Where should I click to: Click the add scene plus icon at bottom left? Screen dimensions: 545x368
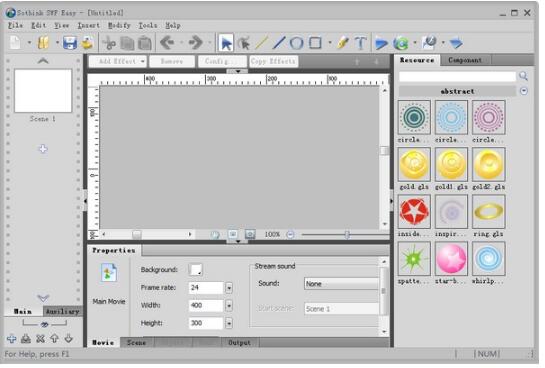pos(11,338)
